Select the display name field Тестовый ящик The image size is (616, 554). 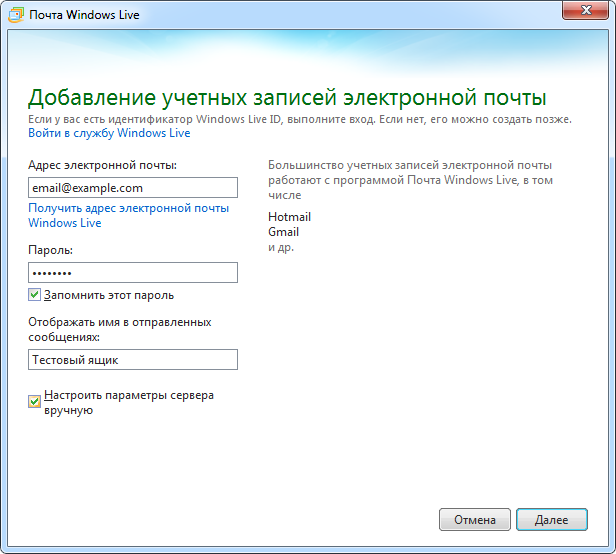coord(133,360)
